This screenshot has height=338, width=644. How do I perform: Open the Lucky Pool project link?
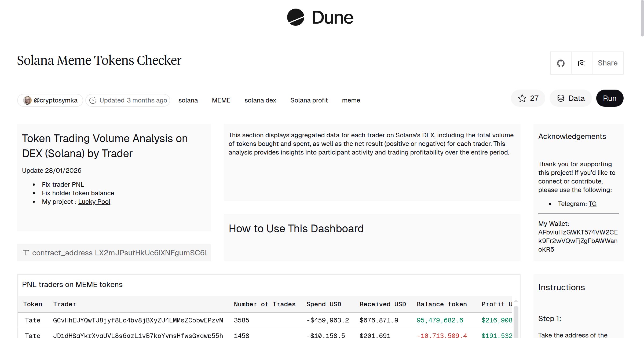point(94,201)
